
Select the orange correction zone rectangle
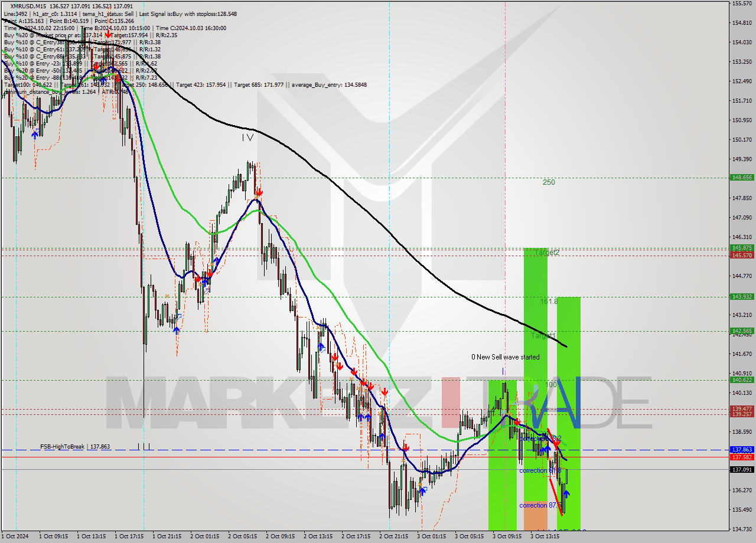tap(535, 515)
